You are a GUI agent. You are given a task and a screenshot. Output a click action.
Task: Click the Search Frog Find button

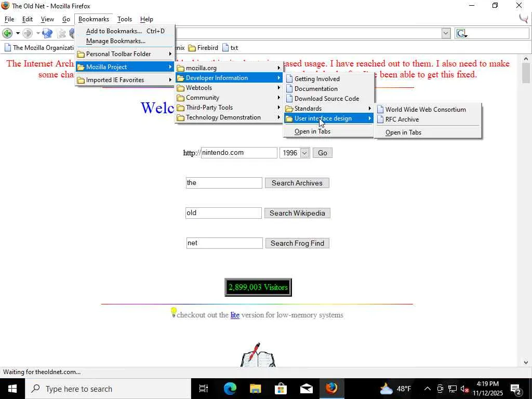pos(297,243)
